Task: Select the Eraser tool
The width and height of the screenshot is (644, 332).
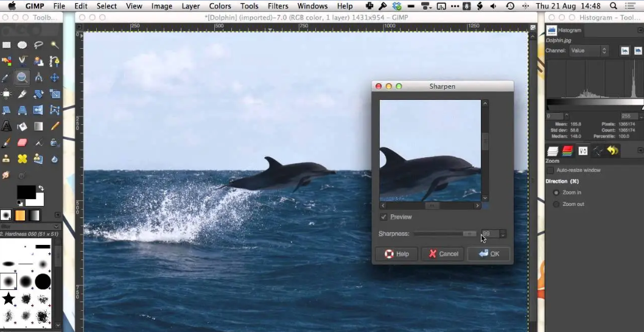Action: (x=23, y=143)
